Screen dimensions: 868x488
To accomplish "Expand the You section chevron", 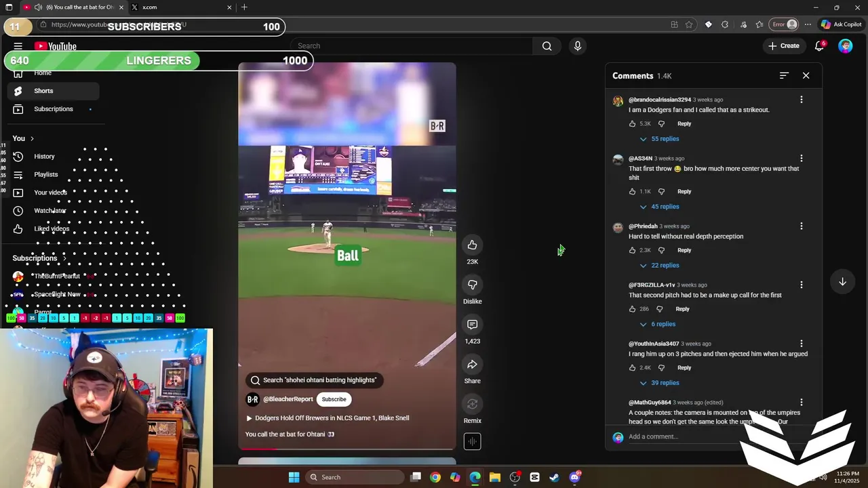I will pyautogui.click(x=31, y=138).
